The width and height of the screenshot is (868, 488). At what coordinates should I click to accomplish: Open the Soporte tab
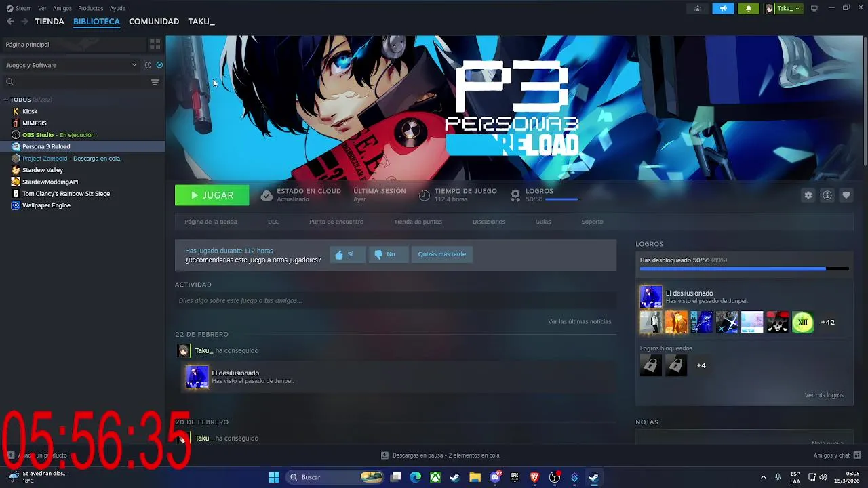pyautogui.click(x=592, y=222)
